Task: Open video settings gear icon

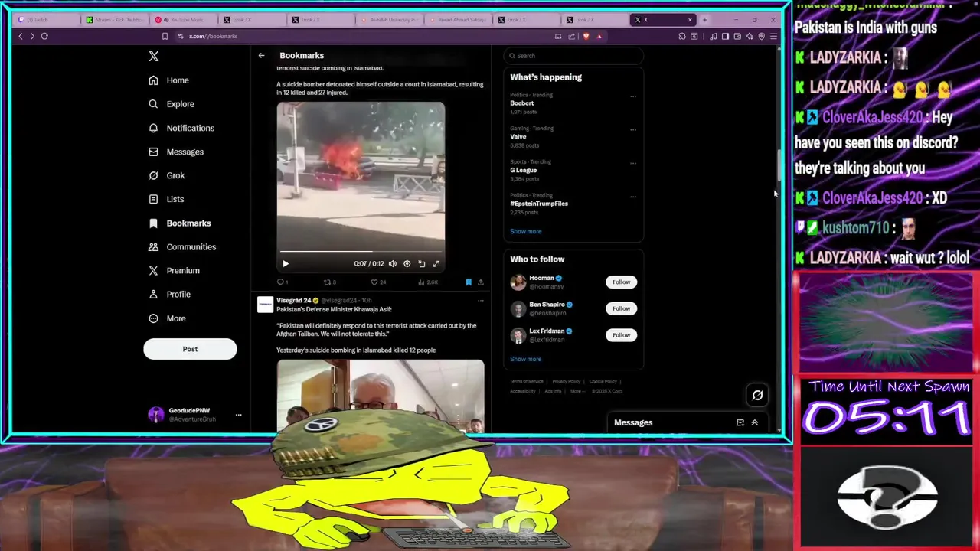Action: (407, 263)
